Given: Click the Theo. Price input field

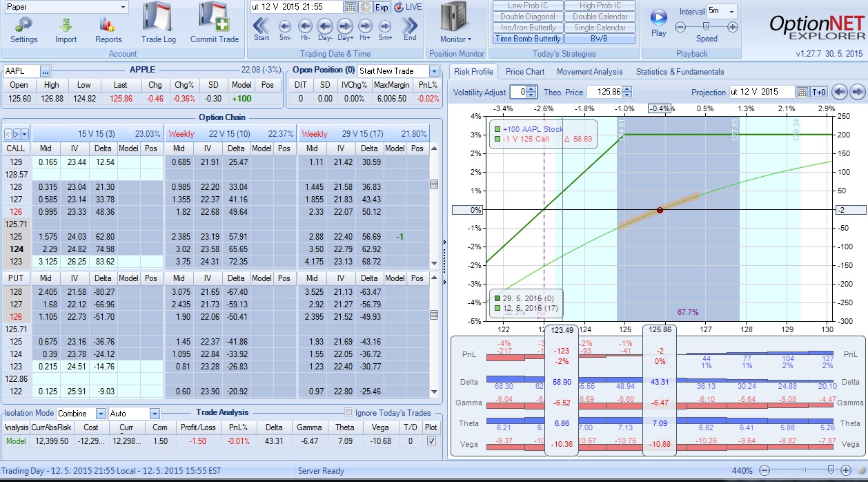Looking at the screenshot, I should 604,92.
